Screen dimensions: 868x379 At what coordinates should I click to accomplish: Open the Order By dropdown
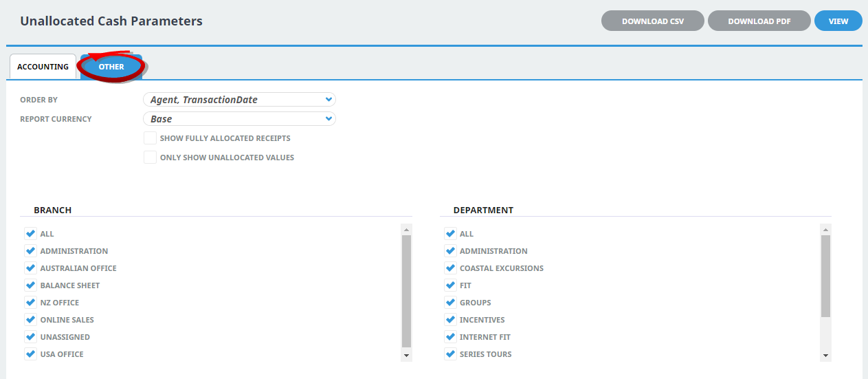pyautogui.click(x=239, y=100)
